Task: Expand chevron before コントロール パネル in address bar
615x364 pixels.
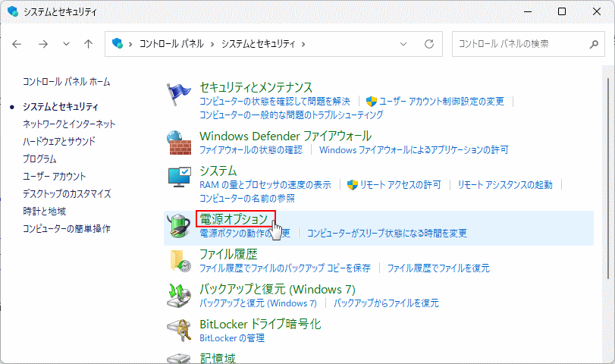Action: (130, 44)
